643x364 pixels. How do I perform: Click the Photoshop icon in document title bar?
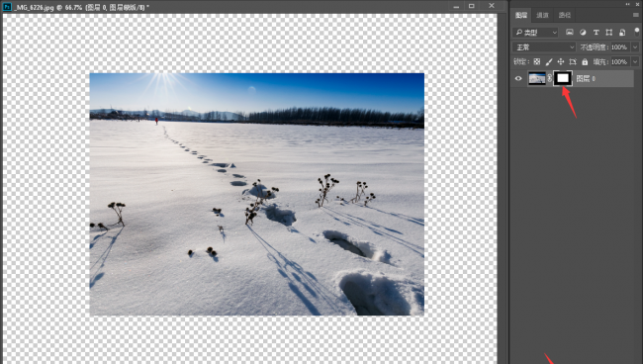(7, 7)
